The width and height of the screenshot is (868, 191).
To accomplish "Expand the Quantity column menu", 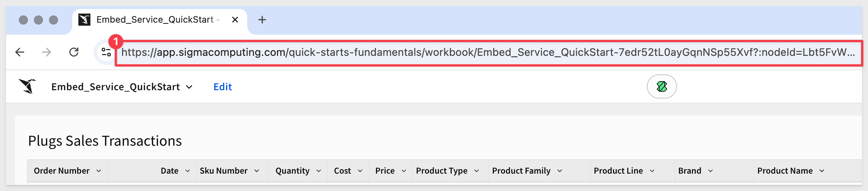I will click(319, 171).
